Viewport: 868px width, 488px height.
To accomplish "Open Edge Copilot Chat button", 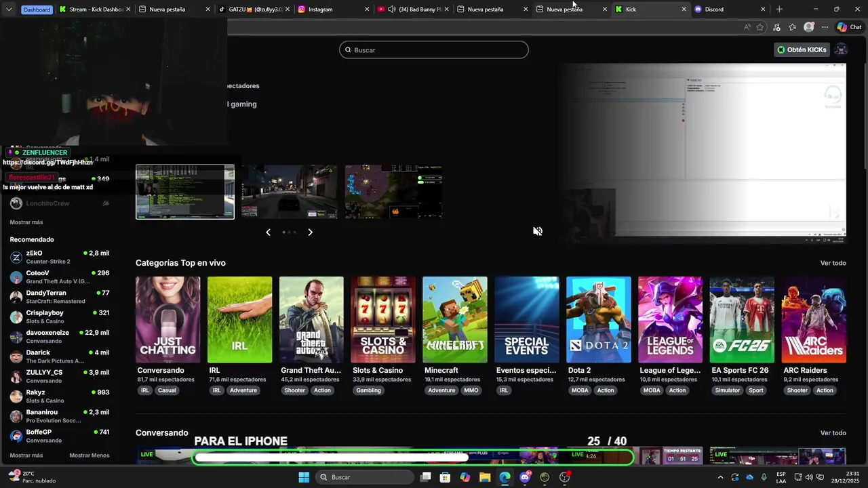I will (850, 27).
